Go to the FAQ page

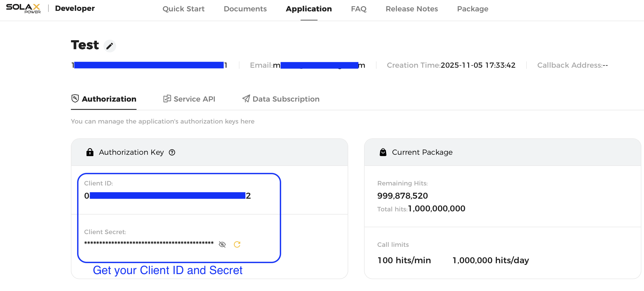(359, 9)
